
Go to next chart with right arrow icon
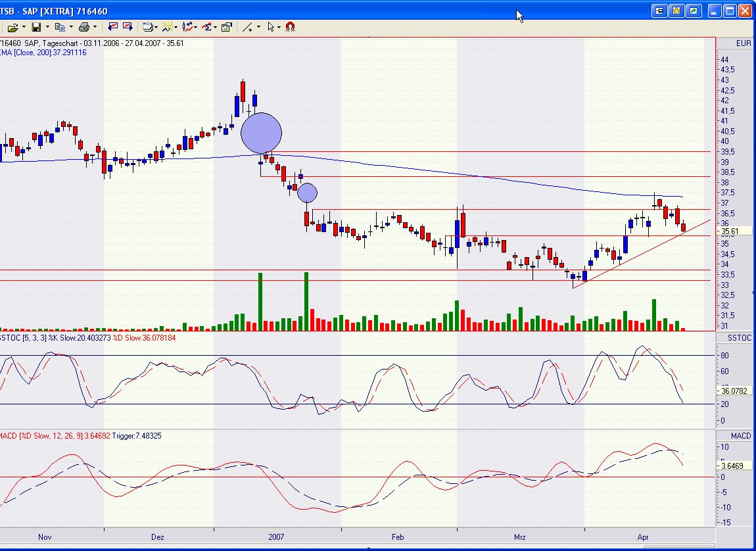tap(128, 27)
